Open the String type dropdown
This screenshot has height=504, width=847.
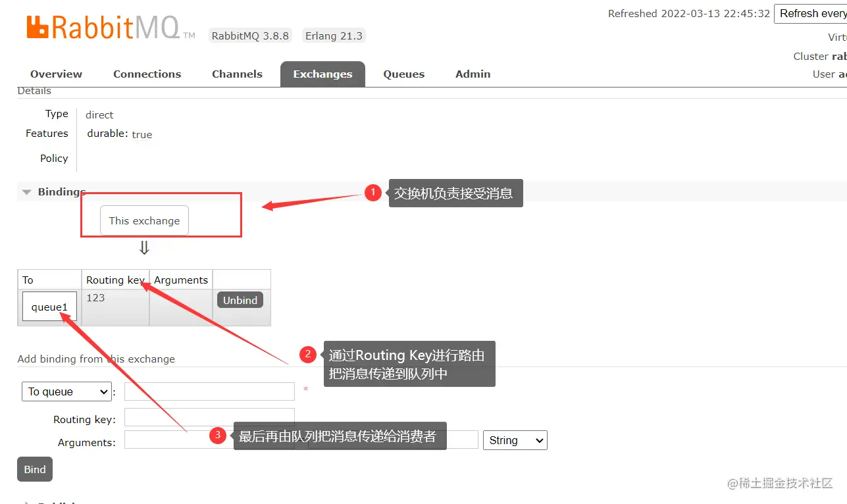(x=515, y=440)
